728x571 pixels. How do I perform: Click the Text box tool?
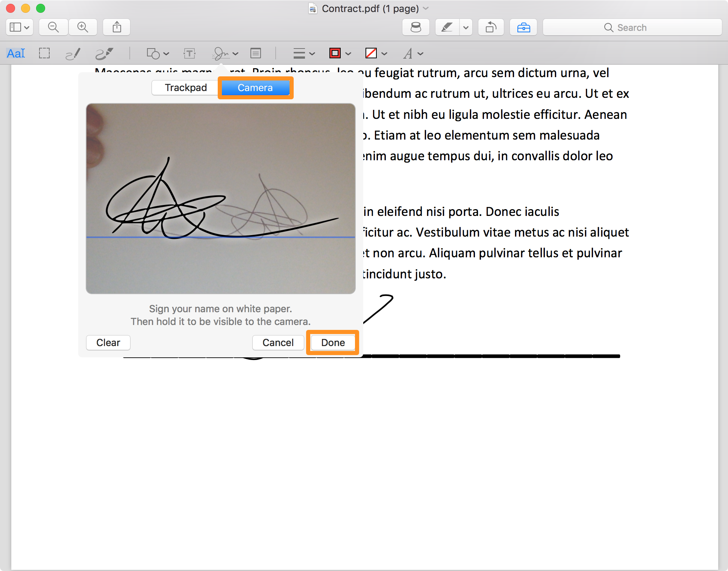pyautogui.click(x=190, y=53)
